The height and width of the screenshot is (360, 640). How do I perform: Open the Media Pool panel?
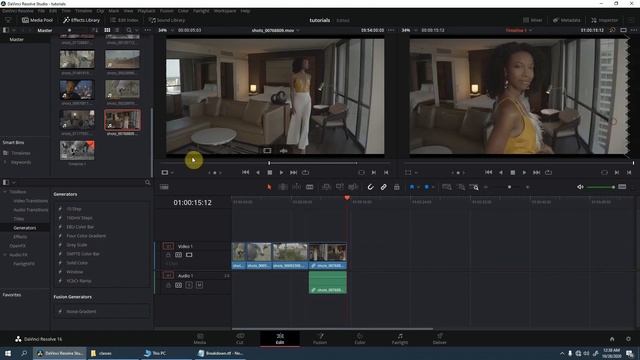tap(37, 20)
